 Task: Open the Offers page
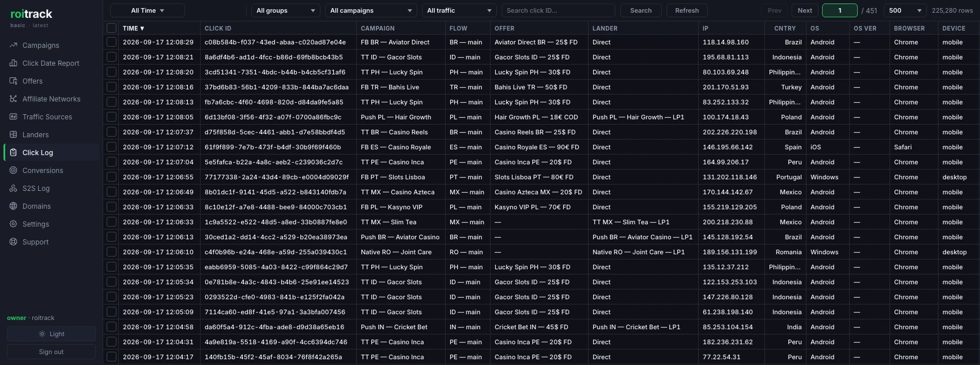[x=51, y=81]
